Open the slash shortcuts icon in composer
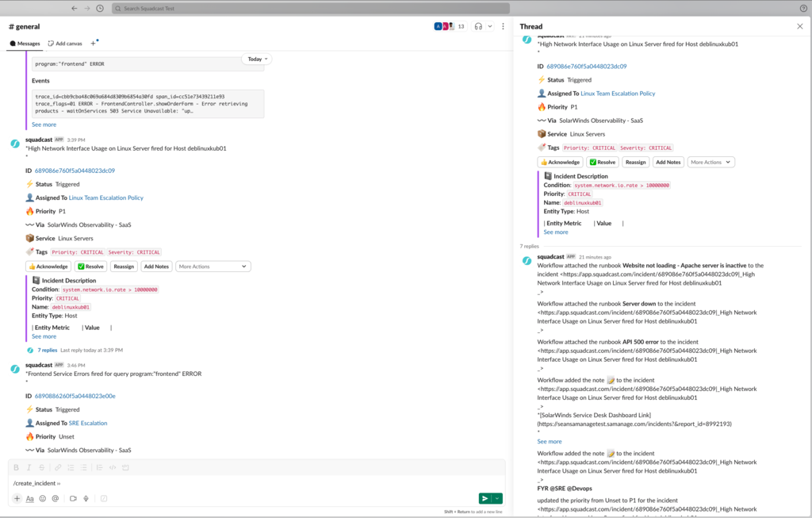812x518 pixels. point(104,498)
